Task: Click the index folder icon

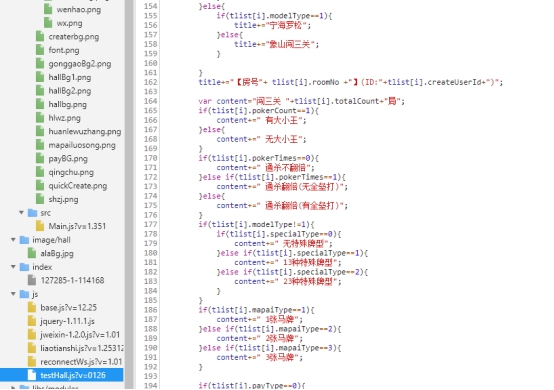Action: point(24,267)
